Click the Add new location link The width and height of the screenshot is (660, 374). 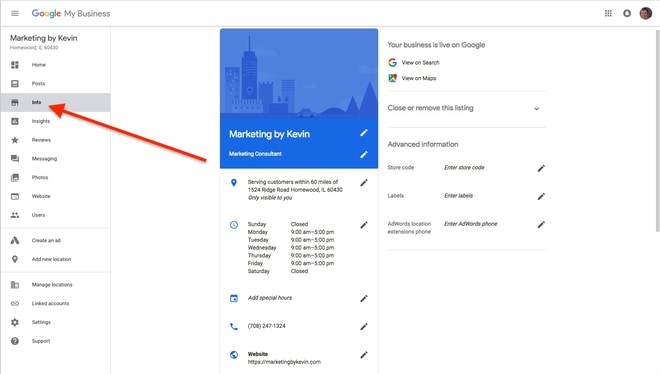click(51, 259)
